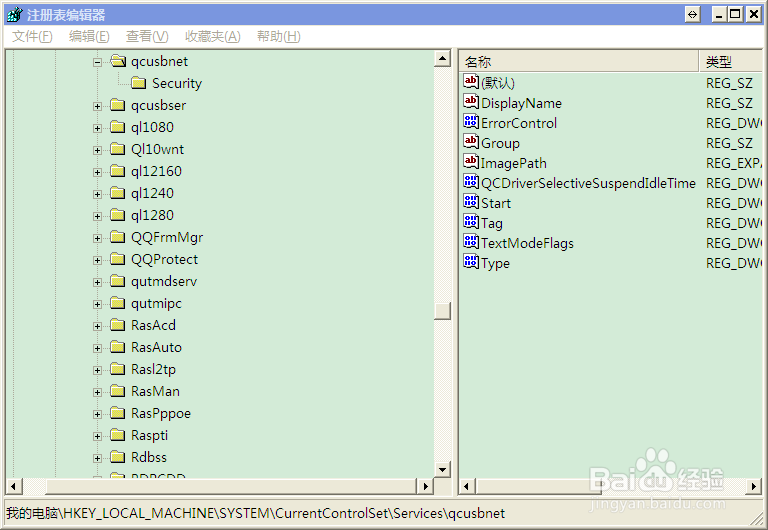Click REG_EXP type in ImagePath row
The width and height of the screenshot is (768, 530).
[734, 163]
